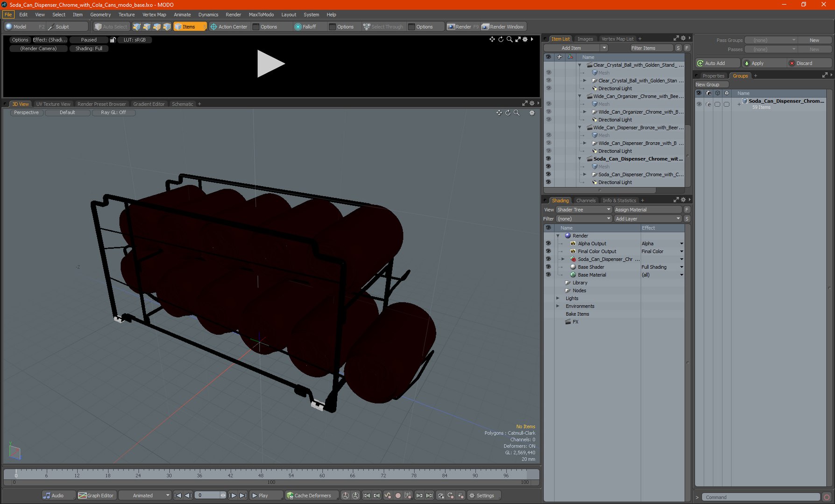This screenshot has width=835, height=504.
Task: Click preview pan move icon
Action: pyautogui.click(x=492, y=39)
